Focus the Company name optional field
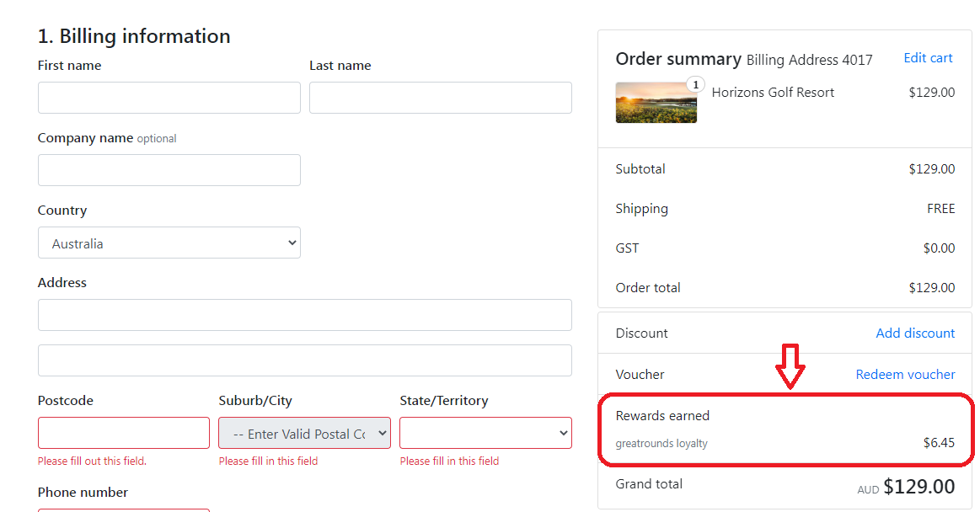980x512 pixels. tap(169, 170)
